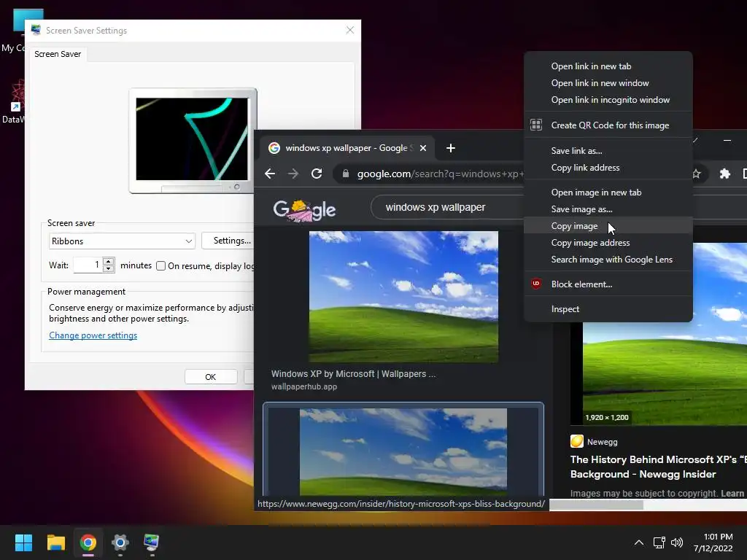The image size is (747, 560).
Task: Click the Wait minutes input field
Action: [88, 265]
